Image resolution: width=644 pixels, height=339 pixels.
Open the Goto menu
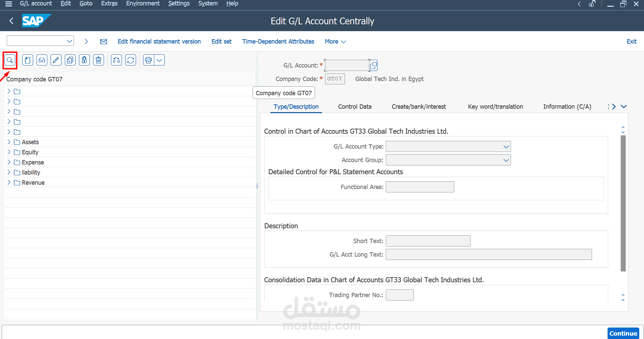(86, 3)
